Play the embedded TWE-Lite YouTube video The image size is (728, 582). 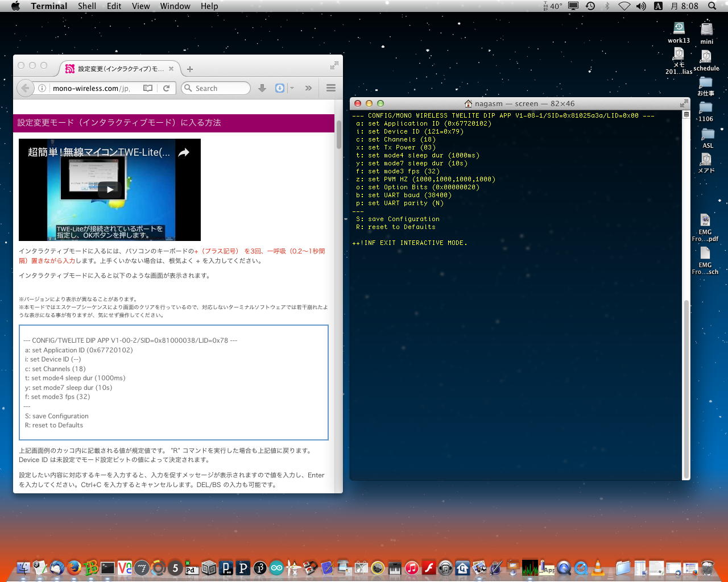(110, 189)
